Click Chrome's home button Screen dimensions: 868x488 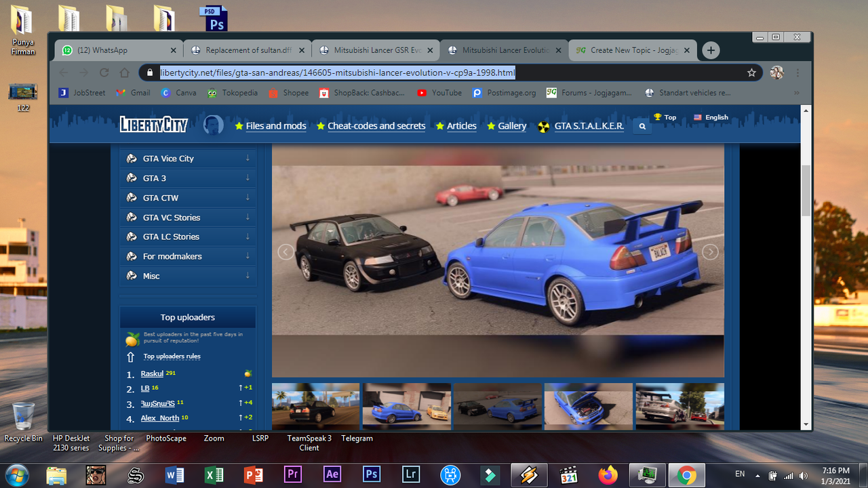(124, 73)
